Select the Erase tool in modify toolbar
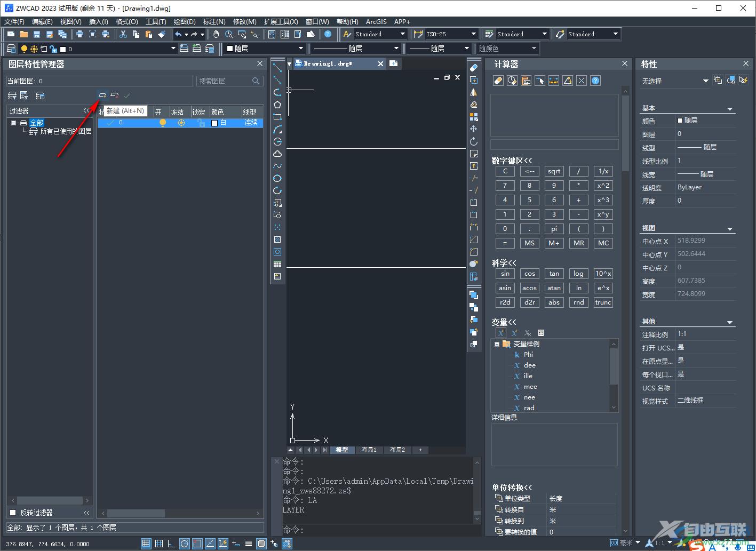Image resolution: width=756 pixels, height=551 pixels. (473, 68)
